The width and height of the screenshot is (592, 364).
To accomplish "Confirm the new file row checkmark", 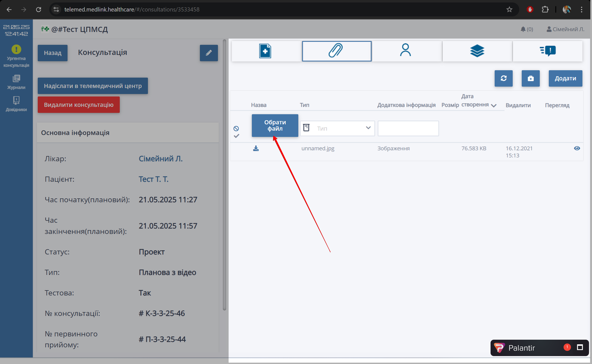I will [237, 136].
